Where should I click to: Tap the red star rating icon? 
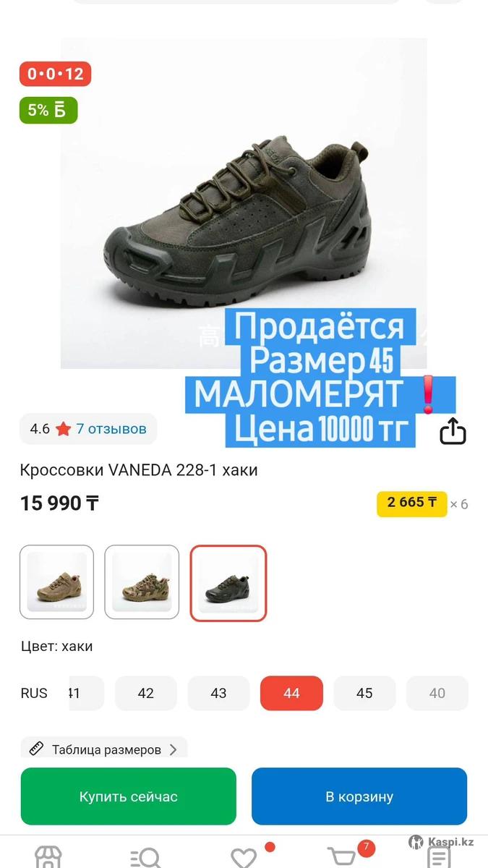pyautogui.click(x=63, y=429)
